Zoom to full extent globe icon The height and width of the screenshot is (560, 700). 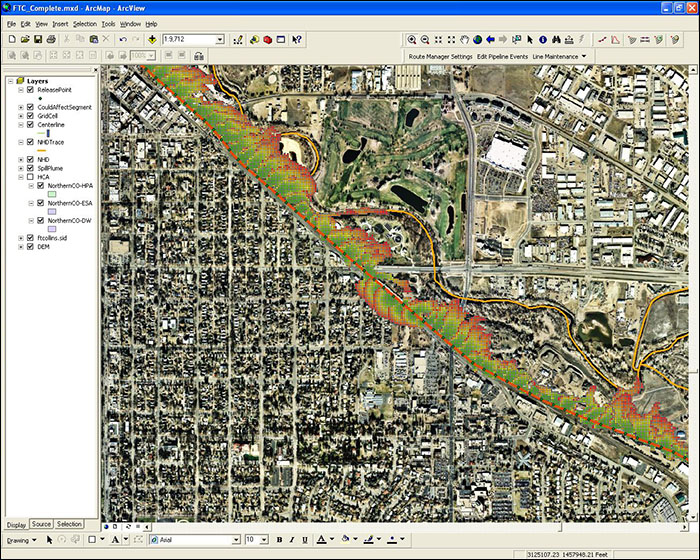477,40
